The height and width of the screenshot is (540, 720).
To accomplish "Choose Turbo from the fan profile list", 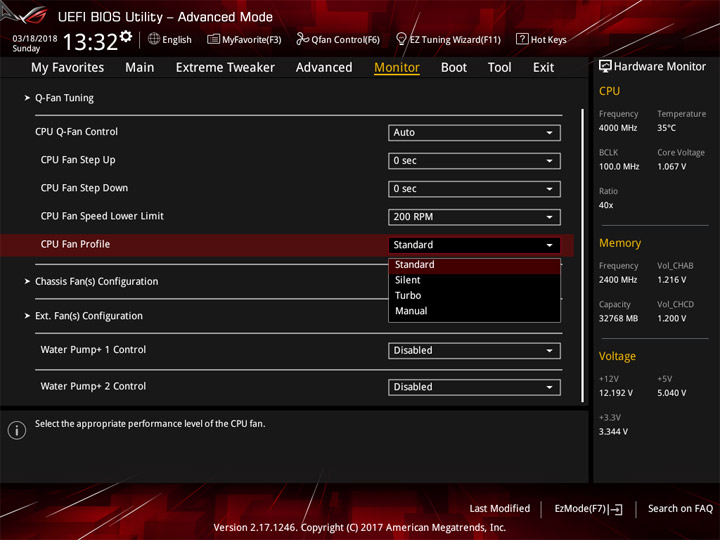I will [474, 296].
